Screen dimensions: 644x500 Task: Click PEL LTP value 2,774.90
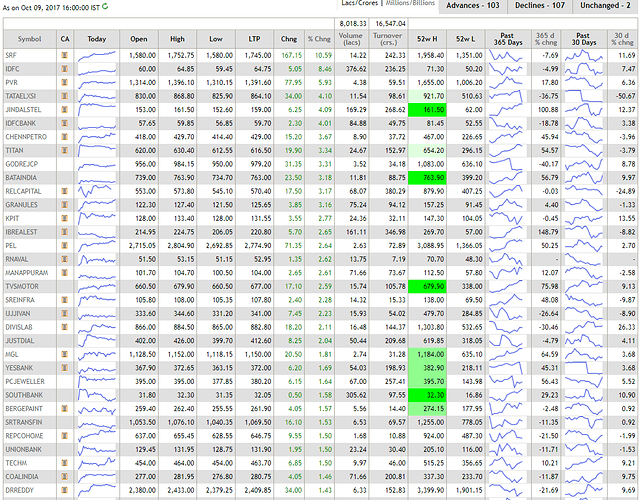[x=258, y=245]
